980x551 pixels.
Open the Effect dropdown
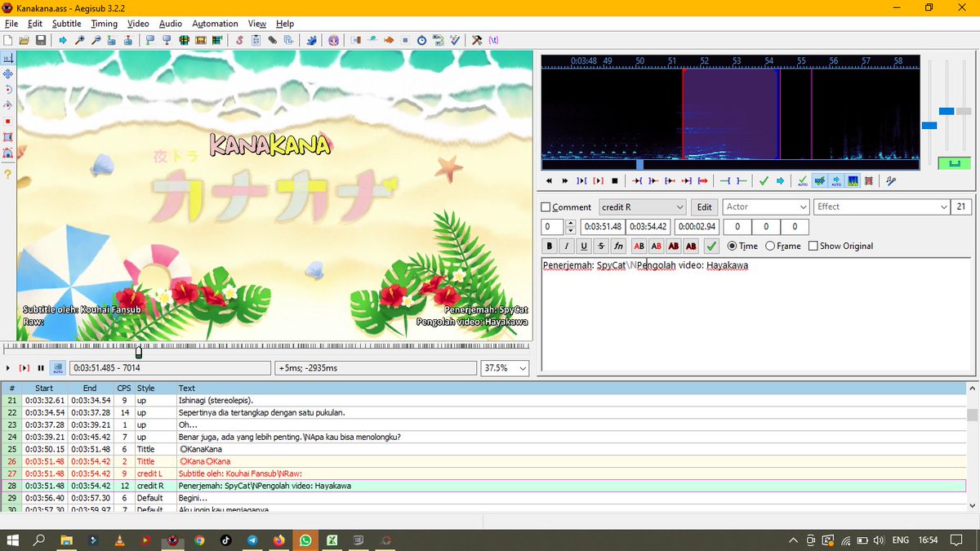(x=881, y=207)
